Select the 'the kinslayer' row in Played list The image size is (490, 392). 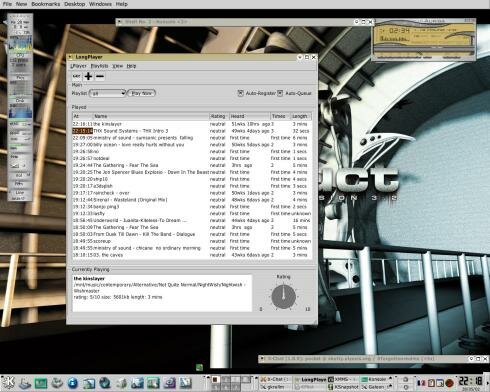point(192,124)
